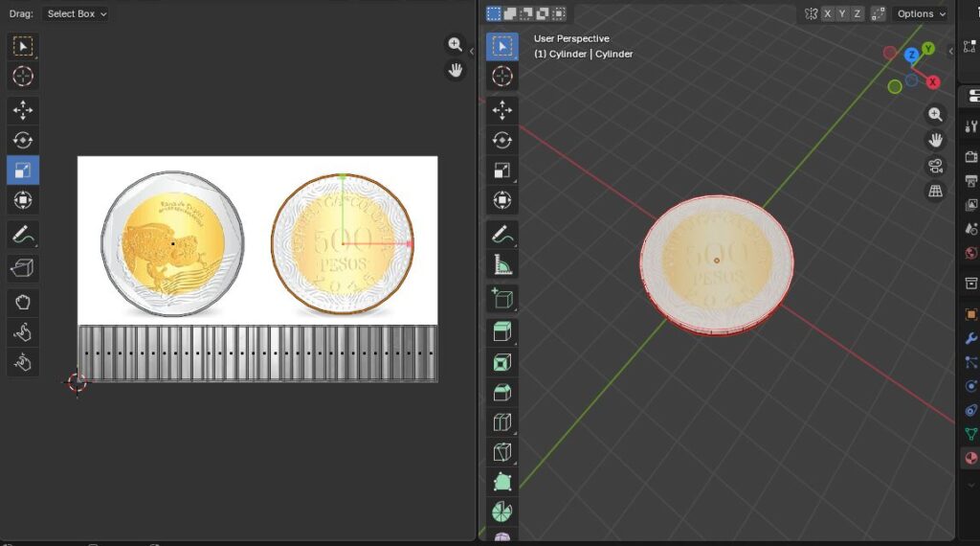Select the Move tool in 3D viewport
Image resolution: width=980 pixels, height=546 pixels.
[x=501, y=110]
